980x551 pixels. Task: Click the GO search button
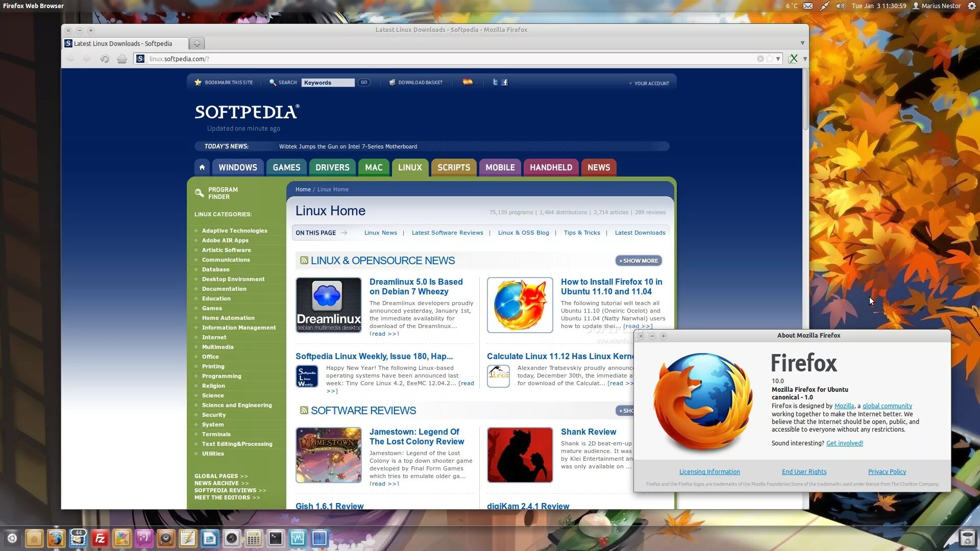point(364,82)
